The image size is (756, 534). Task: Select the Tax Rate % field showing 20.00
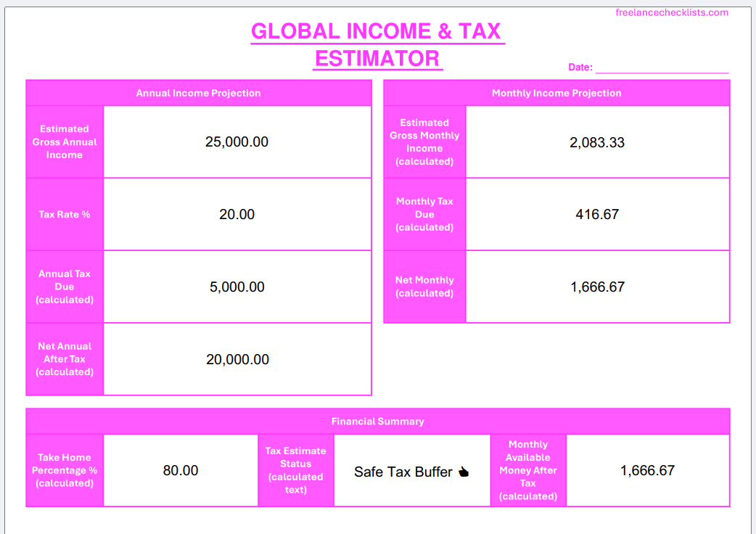coord(237,214)
